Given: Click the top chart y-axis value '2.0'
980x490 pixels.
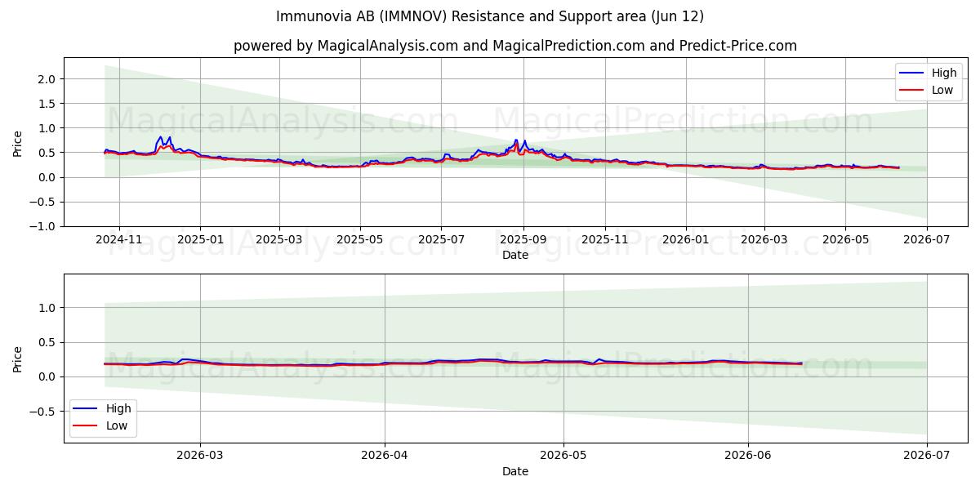Looking at the screenshot, I should (47, 79).
